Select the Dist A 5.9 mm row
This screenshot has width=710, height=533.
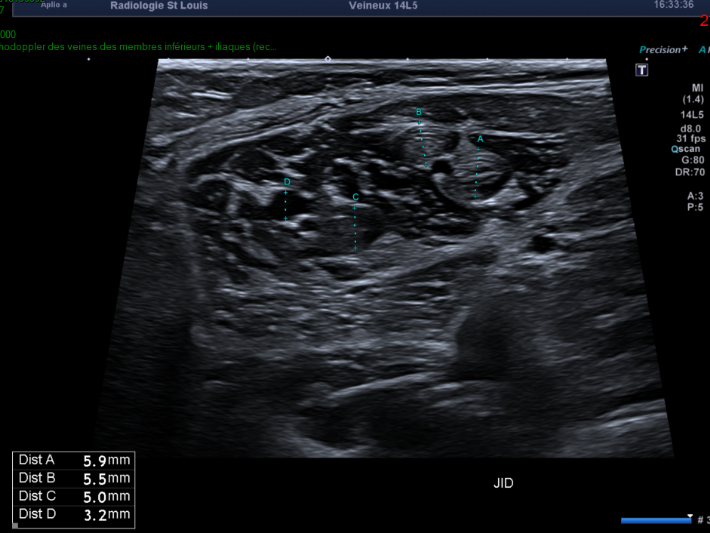pyautogui.click(x=74, y=460)
